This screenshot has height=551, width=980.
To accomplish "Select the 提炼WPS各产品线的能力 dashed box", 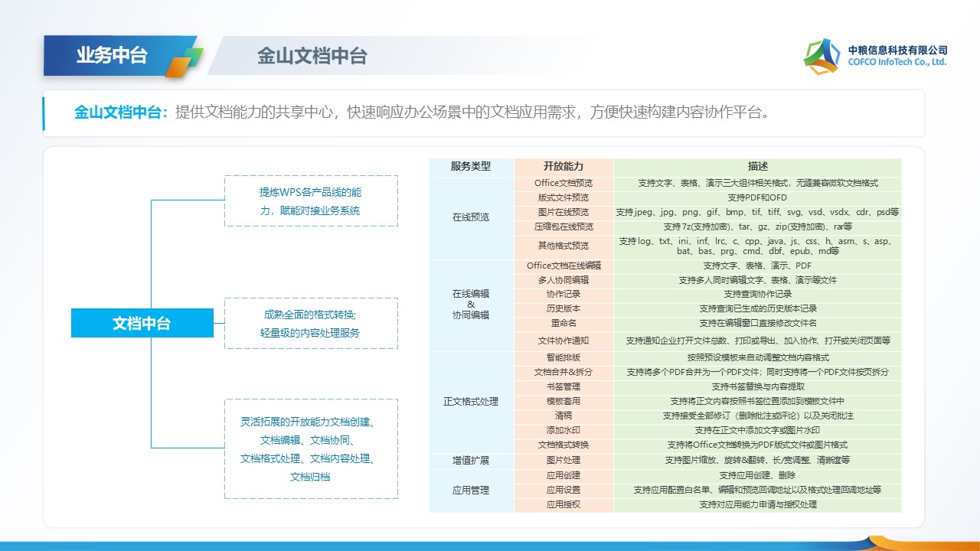I will point(310,201).
